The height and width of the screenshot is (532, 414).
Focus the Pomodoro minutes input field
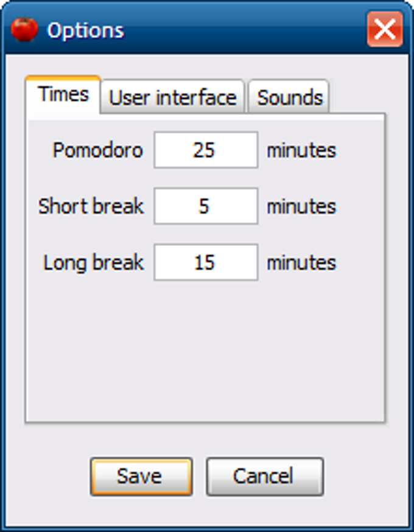click(x=206, y=150)
